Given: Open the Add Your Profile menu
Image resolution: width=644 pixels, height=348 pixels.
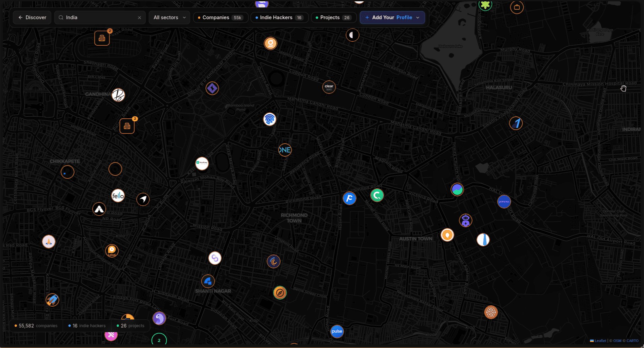Looking at the screenshot, I should (x=392, y=17).
